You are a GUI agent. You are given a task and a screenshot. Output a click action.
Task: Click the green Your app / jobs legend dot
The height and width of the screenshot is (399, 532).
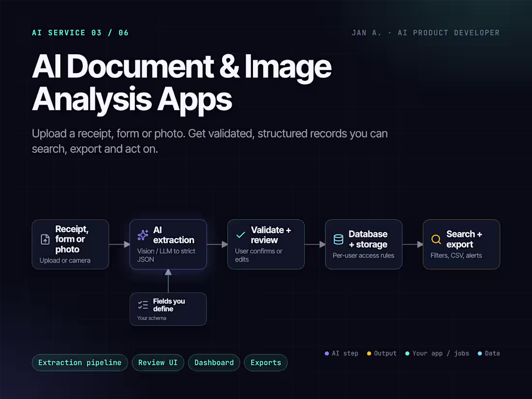click(x=407, y=353)
